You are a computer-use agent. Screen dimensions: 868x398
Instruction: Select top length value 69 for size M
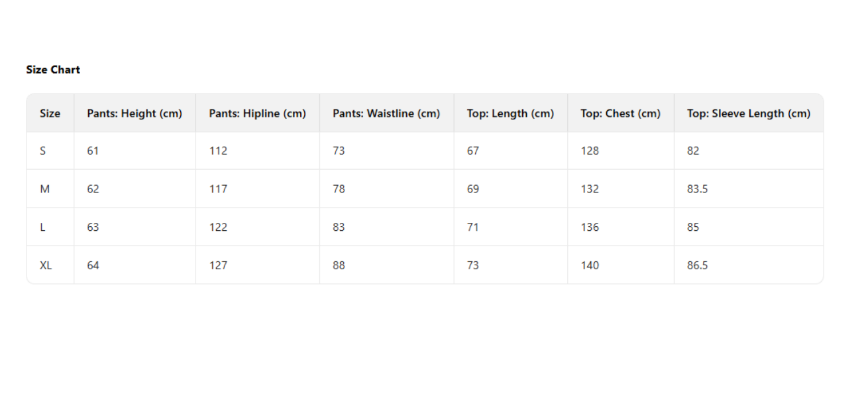click(472, 189)
